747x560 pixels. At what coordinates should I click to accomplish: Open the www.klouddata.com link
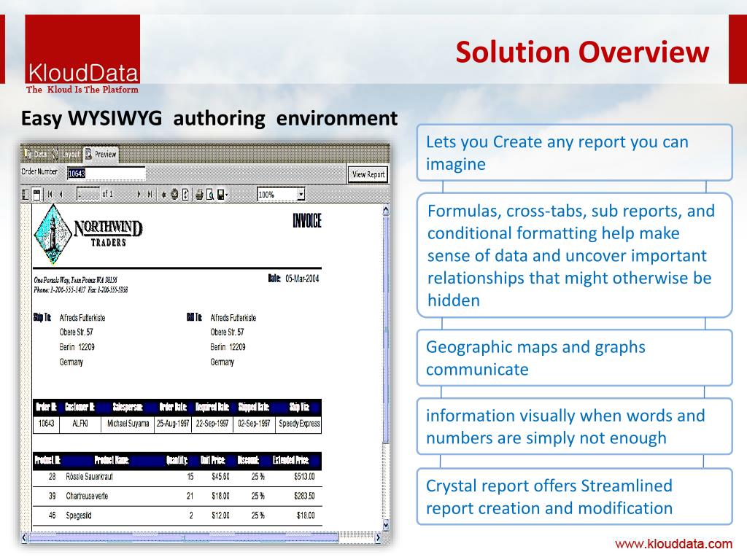coord(673,544)
